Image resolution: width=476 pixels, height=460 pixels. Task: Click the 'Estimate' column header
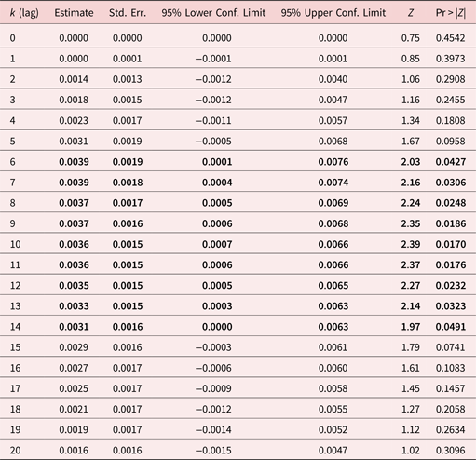(74, 13)
